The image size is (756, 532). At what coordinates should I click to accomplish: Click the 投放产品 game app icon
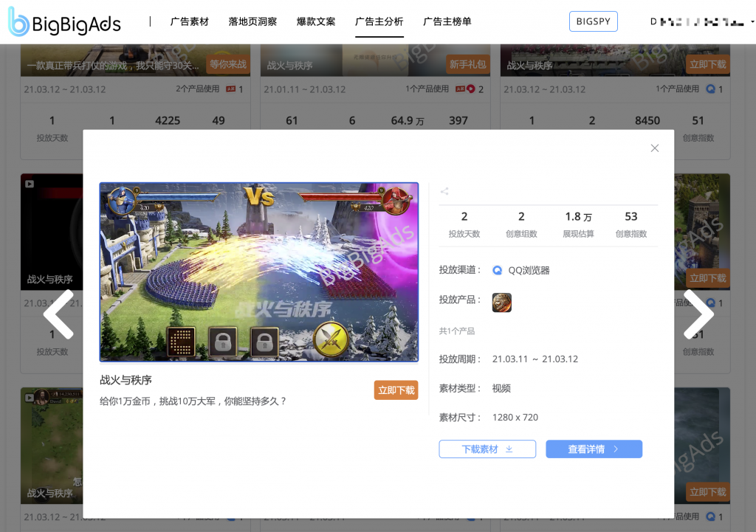click(x=501, y=303)
